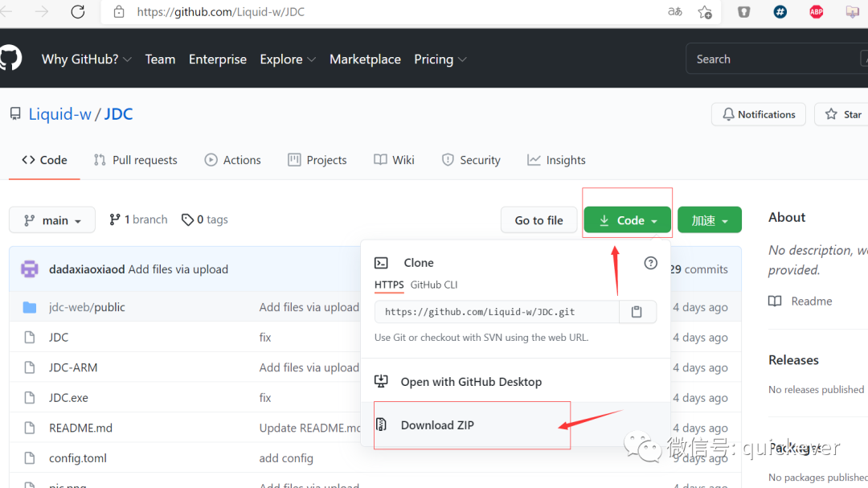Image resolution: width=868 pixels, height=488 pixels.
Task: Click dadaxiaoxiaod's avatar icon
Action: [30, 269]
